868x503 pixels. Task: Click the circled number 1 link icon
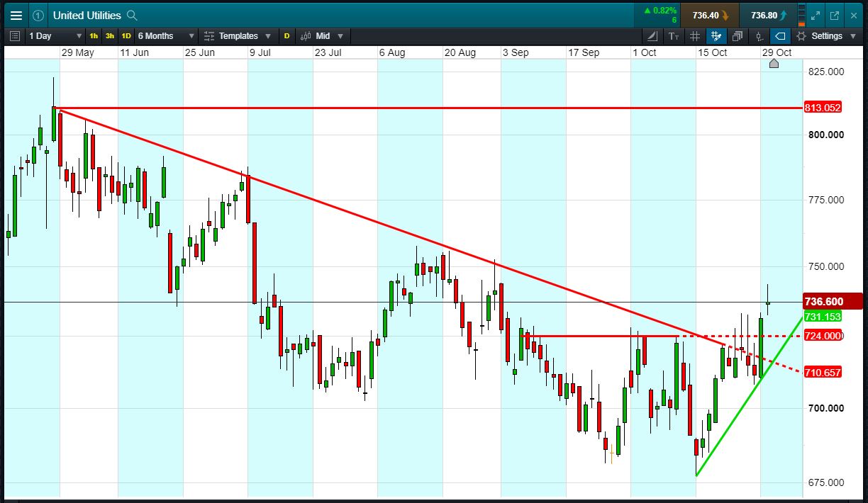[38, 15]
